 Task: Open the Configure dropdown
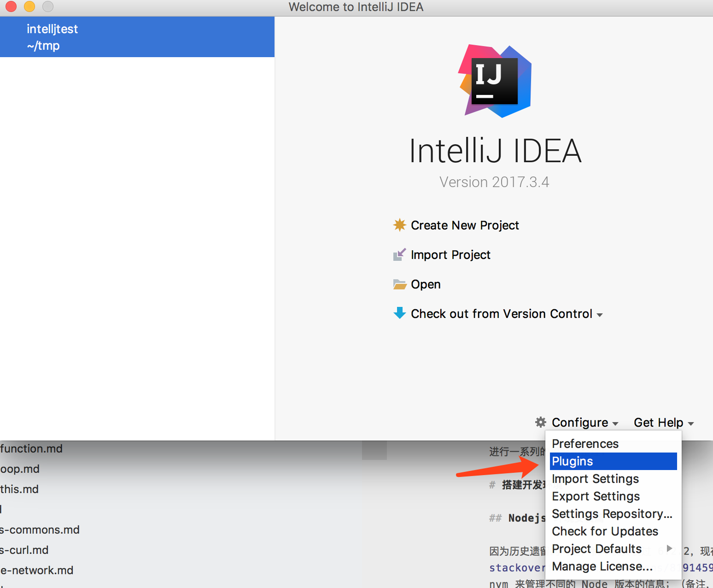tap(579, 422)
